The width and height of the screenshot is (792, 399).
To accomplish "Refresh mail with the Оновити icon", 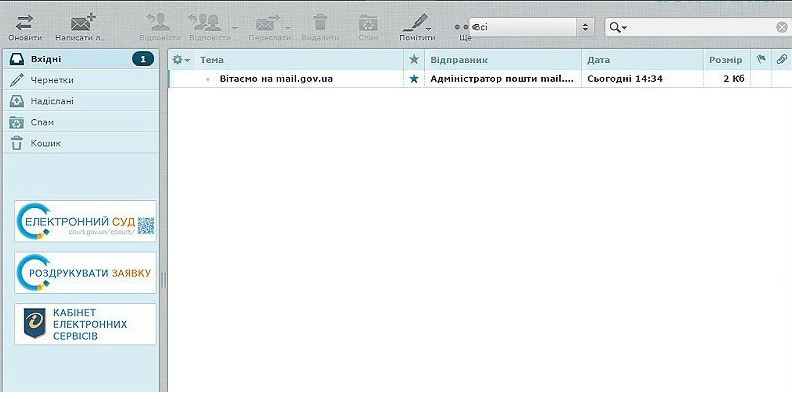I will pos(25,28).
